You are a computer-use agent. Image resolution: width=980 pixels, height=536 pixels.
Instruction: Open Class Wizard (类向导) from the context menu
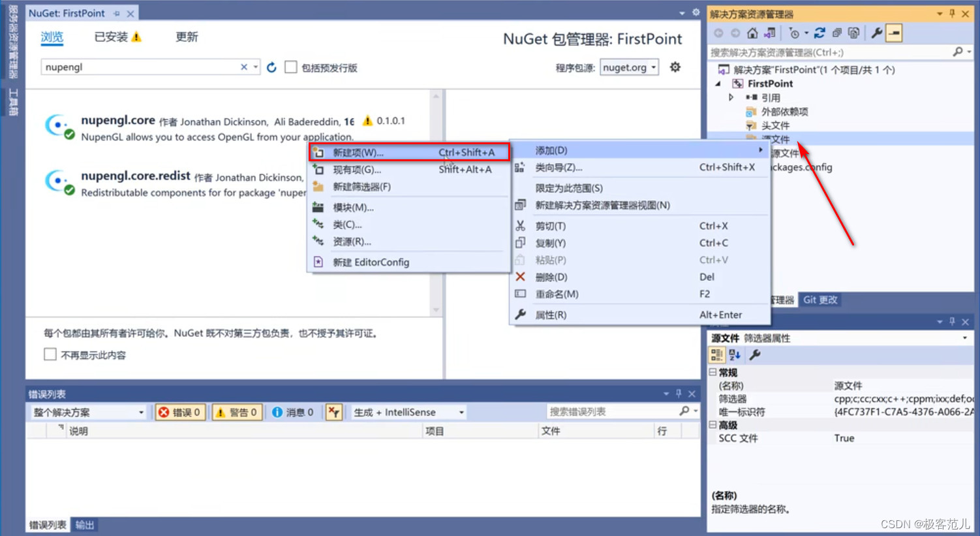point(639,167)
